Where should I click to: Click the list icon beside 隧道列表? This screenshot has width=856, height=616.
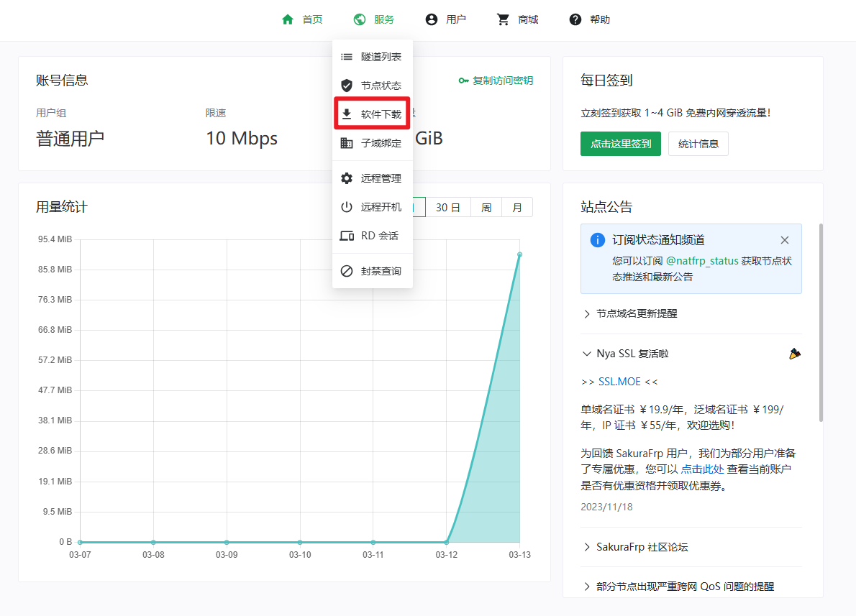pos(347,57)
